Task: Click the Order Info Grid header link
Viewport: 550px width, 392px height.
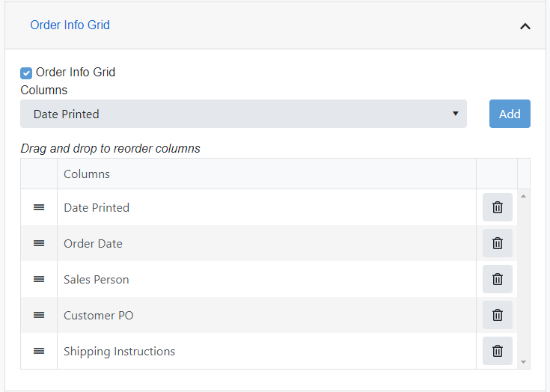Action: click(x=70, y=25)
